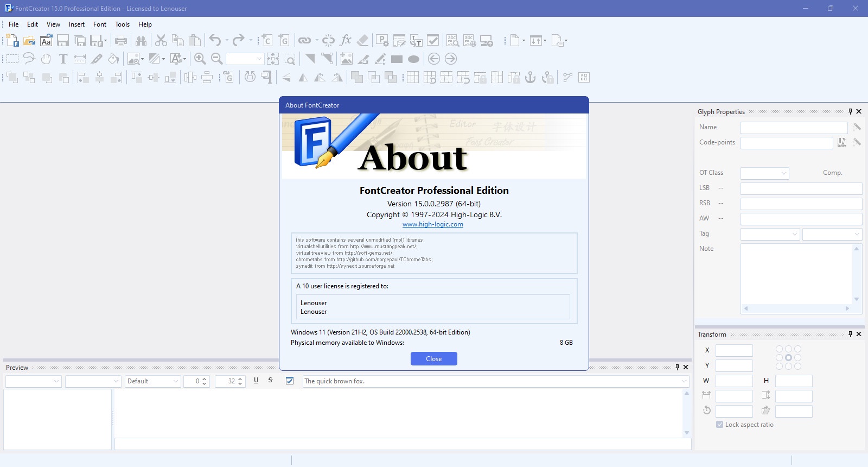Screen dimensions: 868x467
Task: Select the Lasso selection tool
Action: pyautogui.click(x=29, y=59)
